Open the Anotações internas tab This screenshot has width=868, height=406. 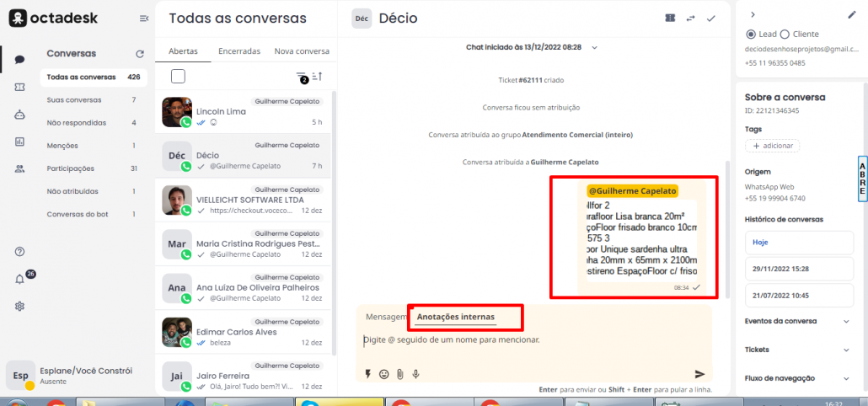(x=455, y=317)
